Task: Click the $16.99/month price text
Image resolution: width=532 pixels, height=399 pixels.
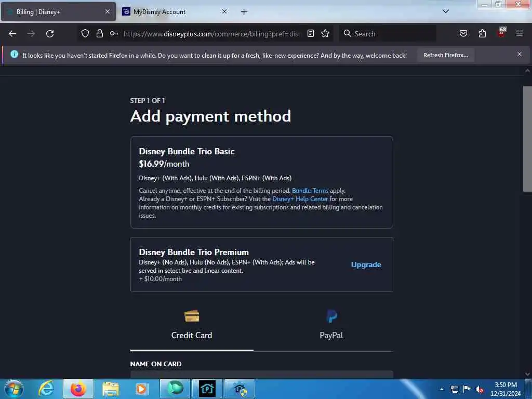Action: click(x=164, y=164)
